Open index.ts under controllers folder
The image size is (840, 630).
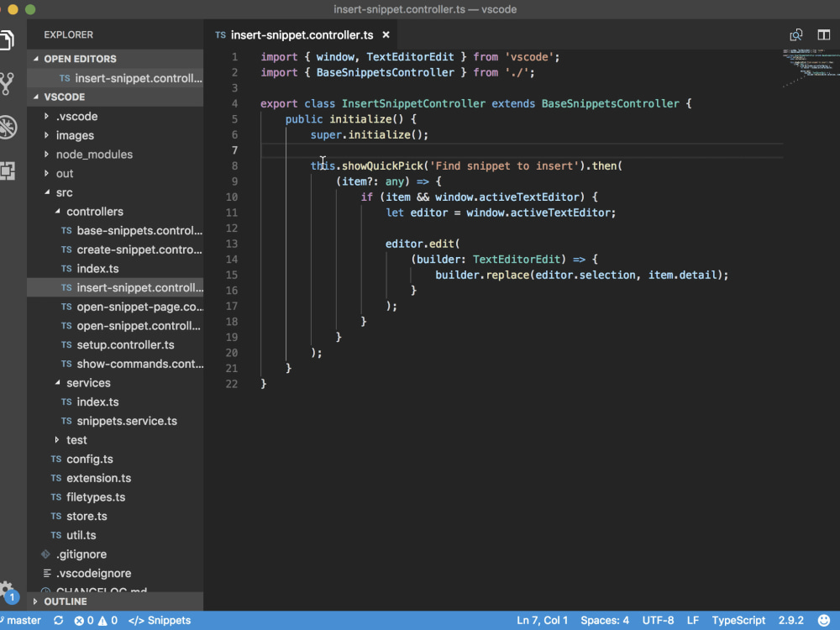(x=115, y=269)
